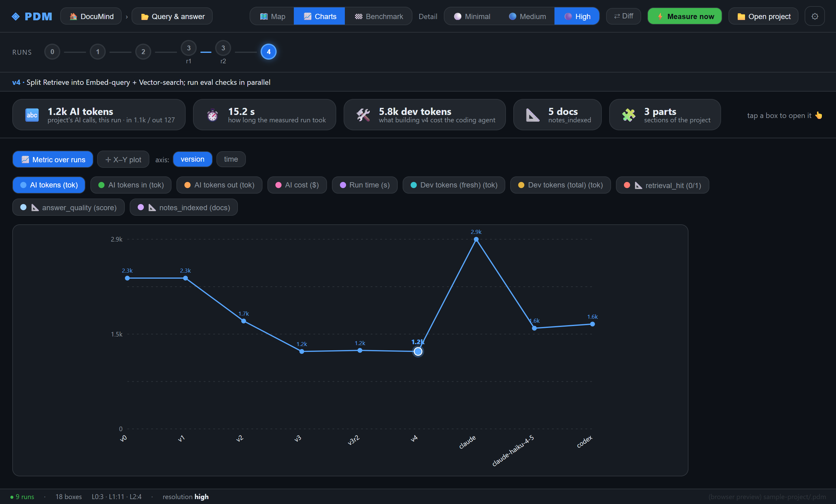Set axis to time

click(231, 159)
